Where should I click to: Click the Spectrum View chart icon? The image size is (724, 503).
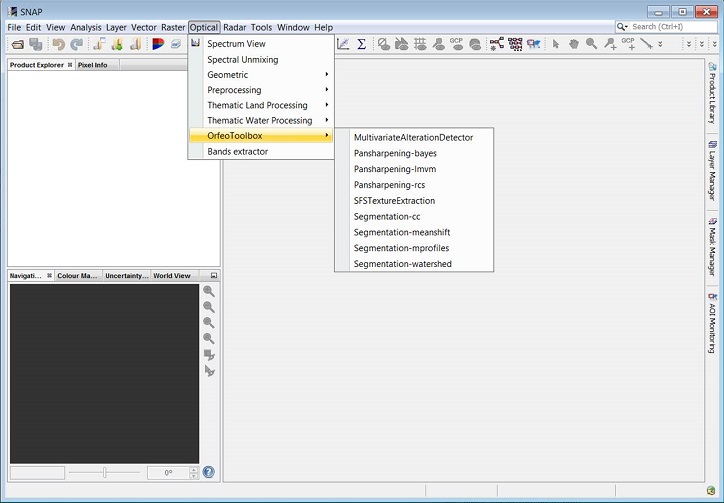point(195,43)
